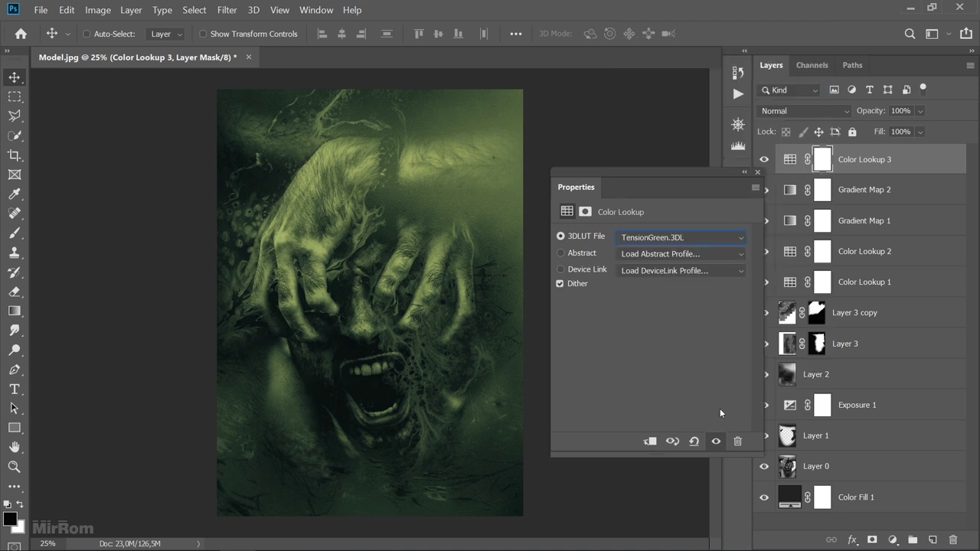980x551 pixels.
Task: Select the Hand tool
Action: (15, 447)
